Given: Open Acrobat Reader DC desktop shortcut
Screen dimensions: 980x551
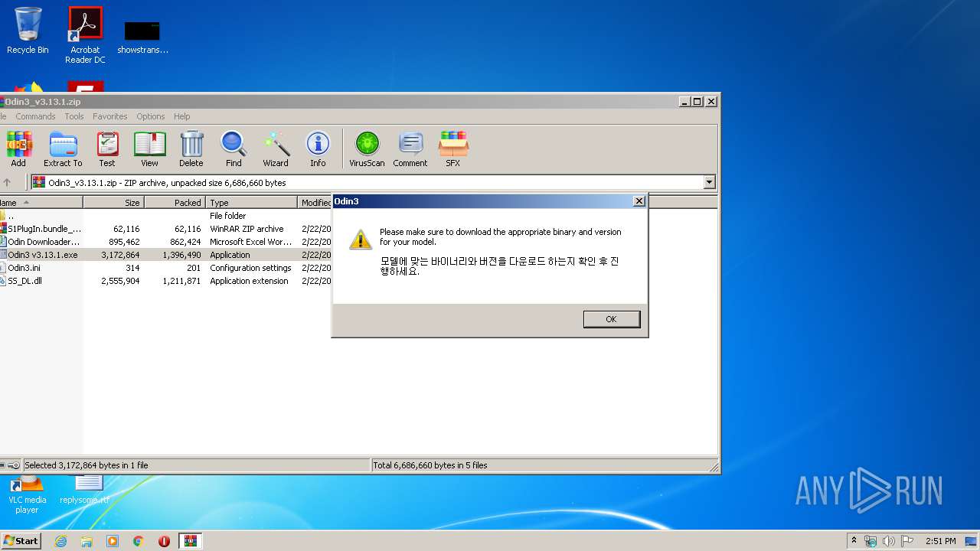Looking at the screenshot, I should click(x=85, y=35).
